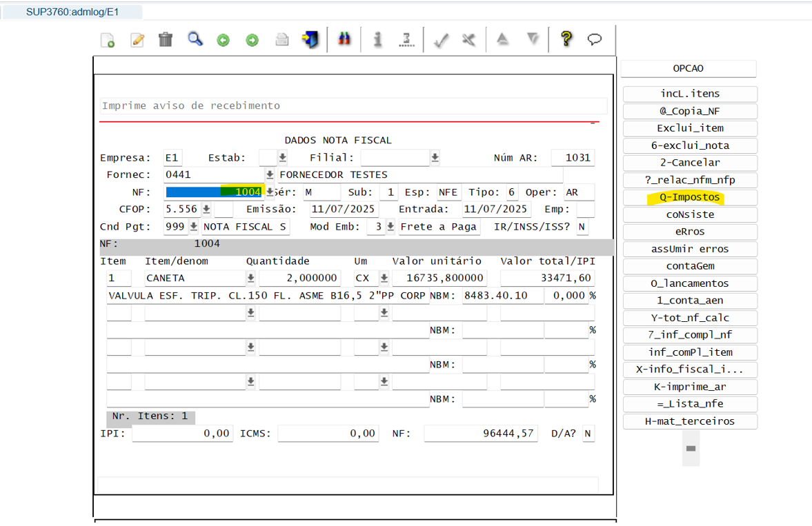Click the confirm checkmark toolbar icon

click(x=441, y=39)
